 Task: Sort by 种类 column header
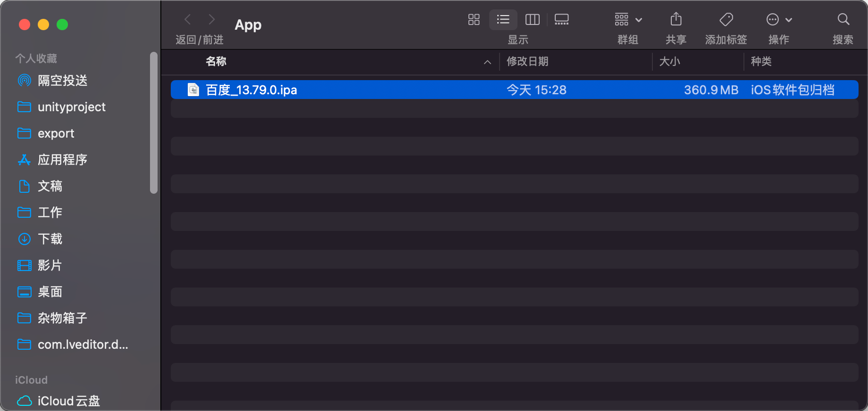[761, 61]
